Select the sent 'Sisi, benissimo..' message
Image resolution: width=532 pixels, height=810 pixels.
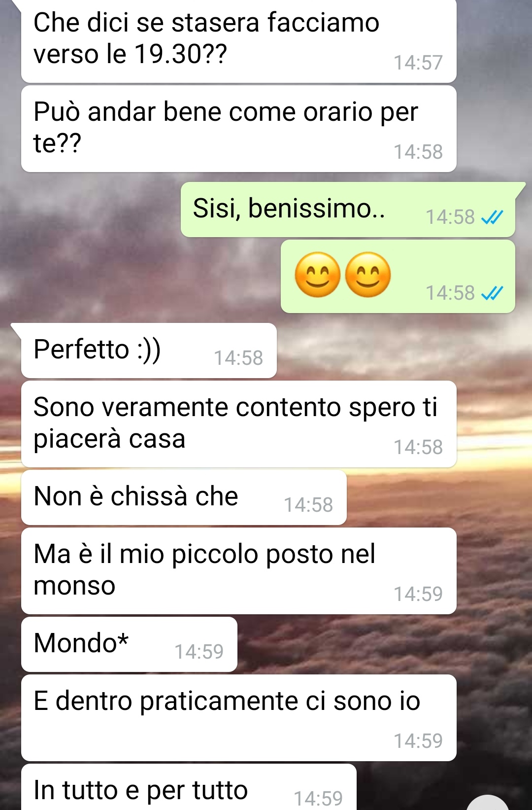point(348,210)
